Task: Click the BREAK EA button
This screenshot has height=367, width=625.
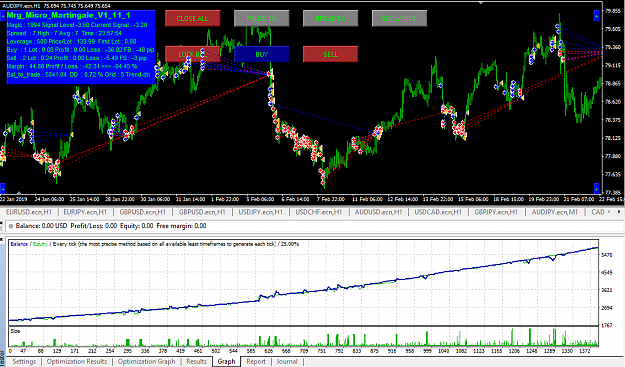Action: point(330,18)
